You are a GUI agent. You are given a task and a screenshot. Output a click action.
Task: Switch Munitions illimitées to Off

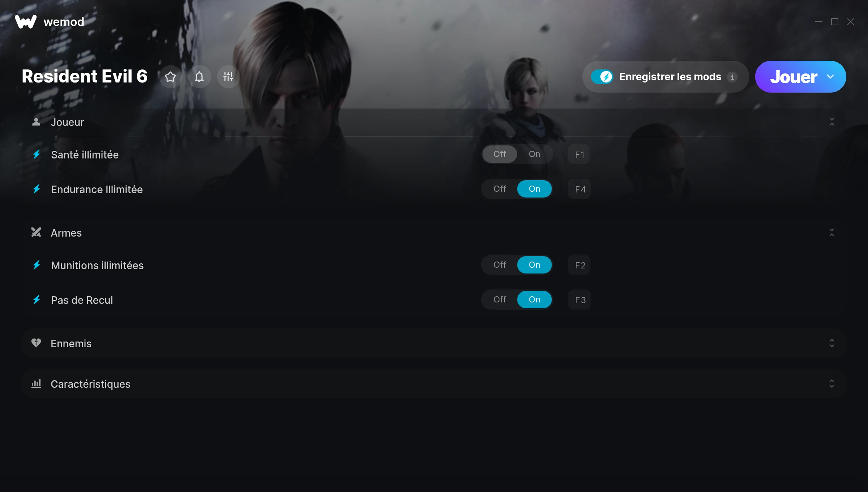coord(499,265)
